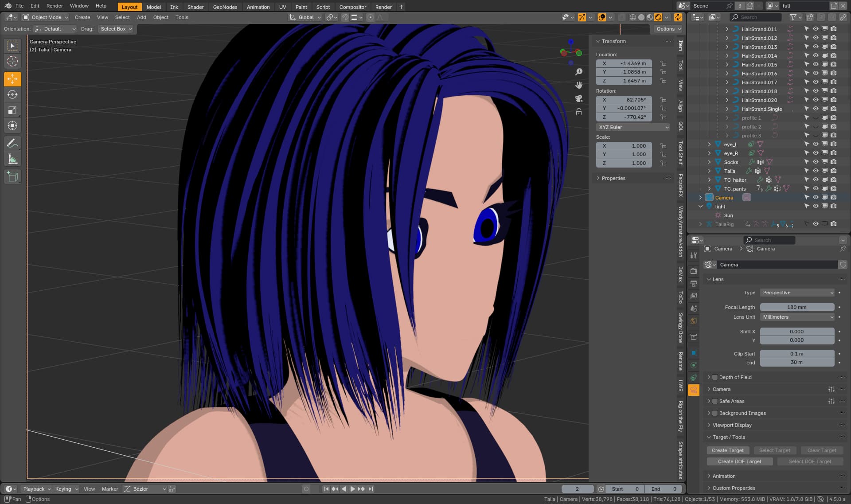The height and width of the screenshot is (504, 851).
Task: Toggle visibility of the Camera object
Action: coord(816,197)
